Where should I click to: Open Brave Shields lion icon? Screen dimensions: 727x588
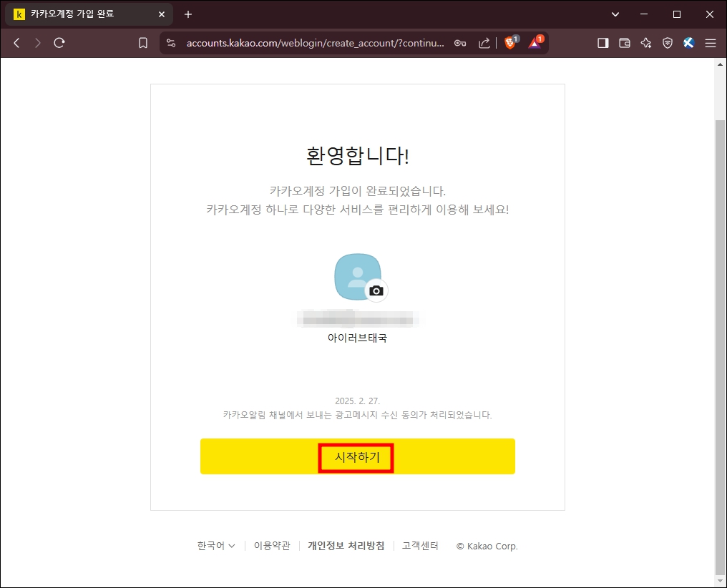[510, 43]
